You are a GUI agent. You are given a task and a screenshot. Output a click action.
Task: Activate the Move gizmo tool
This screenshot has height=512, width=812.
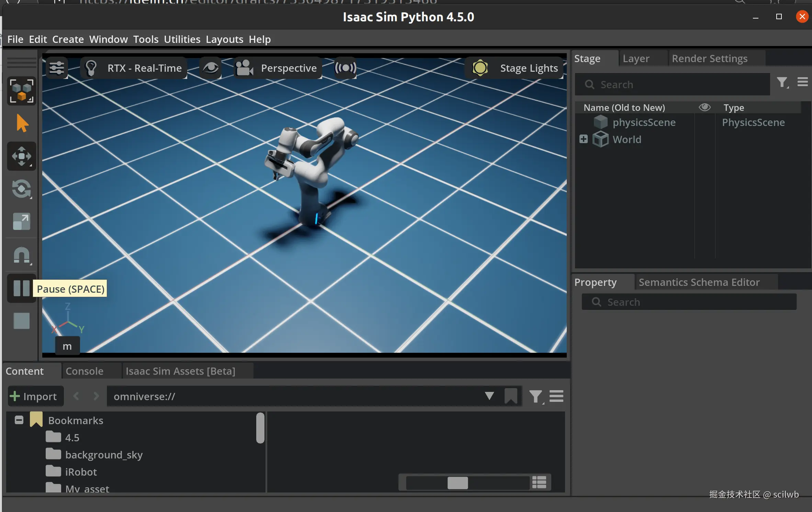click(22, 156)
